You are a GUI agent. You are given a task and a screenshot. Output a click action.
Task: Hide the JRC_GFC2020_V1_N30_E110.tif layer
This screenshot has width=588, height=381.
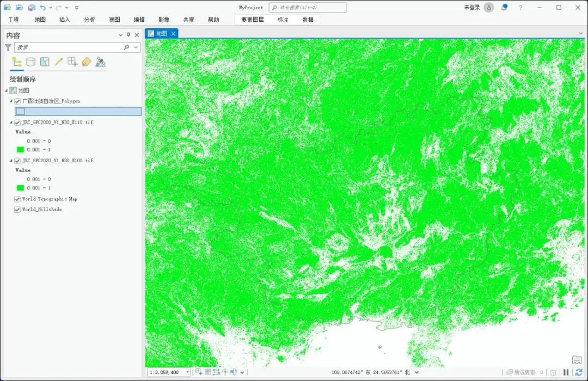(18, 122)
